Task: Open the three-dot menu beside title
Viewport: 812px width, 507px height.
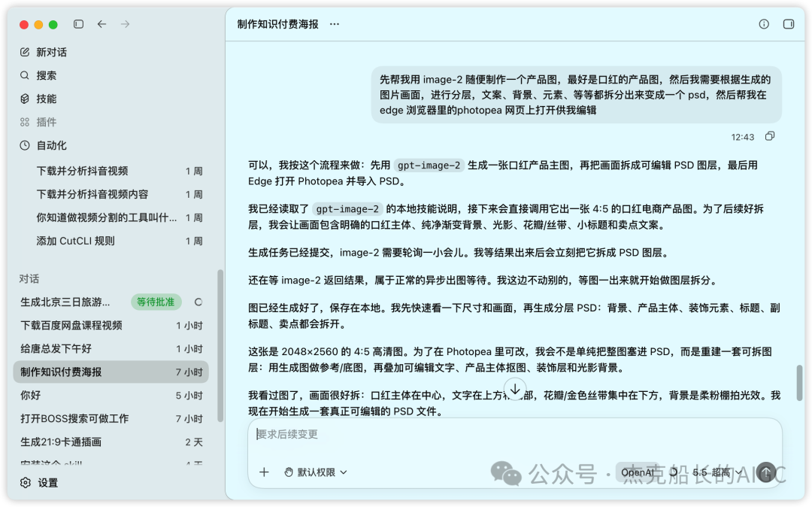Action: (335, 24)
